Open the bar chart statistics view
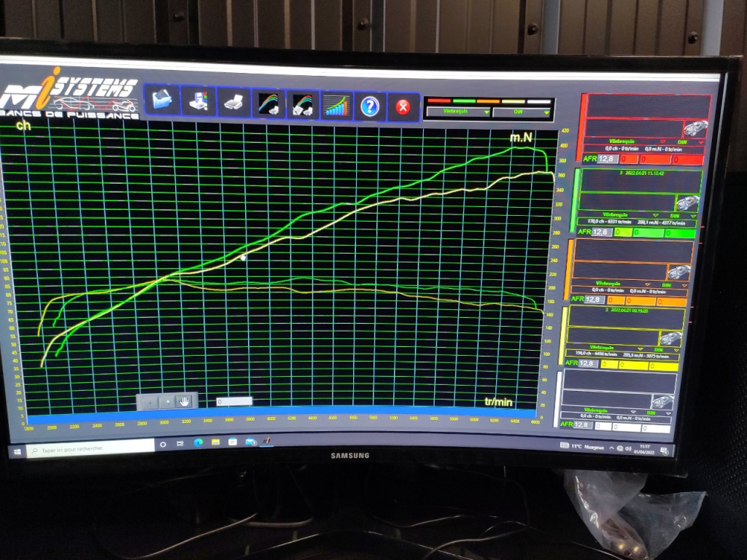Viewport: 747px width, 560px height. point(336,106)
